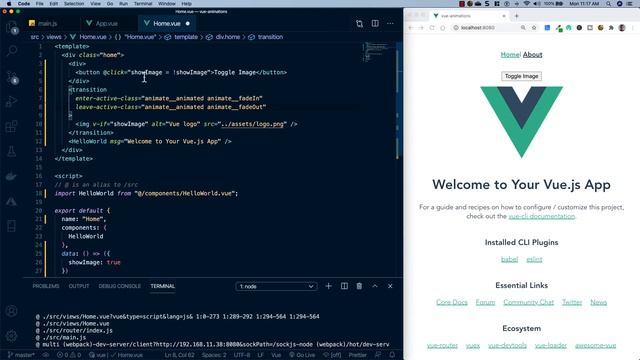The width and height of the screenshot is (640, 360).
Task: Select terminal from '1: node' dropdown
Action: coord(276,286)
